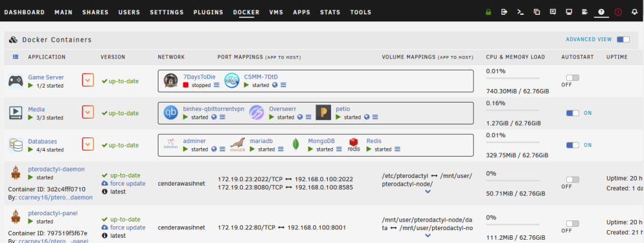
Task: Open WebUI globe for CSMM-7DtD
Action: tap(274, 85)
